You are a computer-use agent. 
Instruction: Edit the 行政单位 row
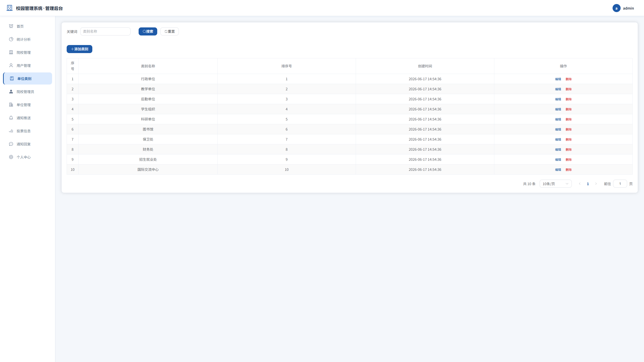(558, 79)
